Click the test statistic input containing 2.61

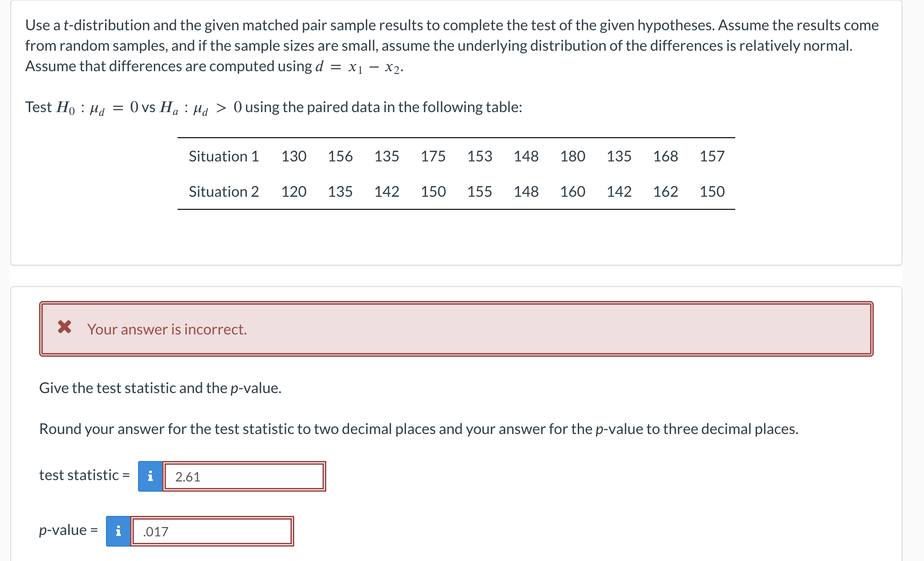click(244, 475)
